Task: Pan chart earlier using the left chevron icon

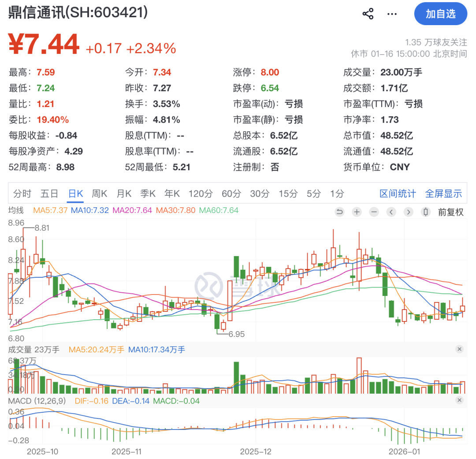Action: coord(391,212)
